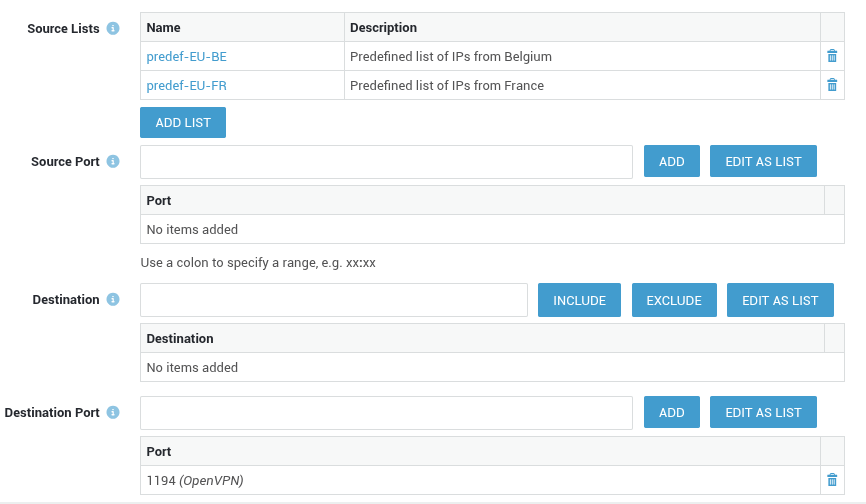Click the info icon beside Destination Port

(x=113, y=412)
